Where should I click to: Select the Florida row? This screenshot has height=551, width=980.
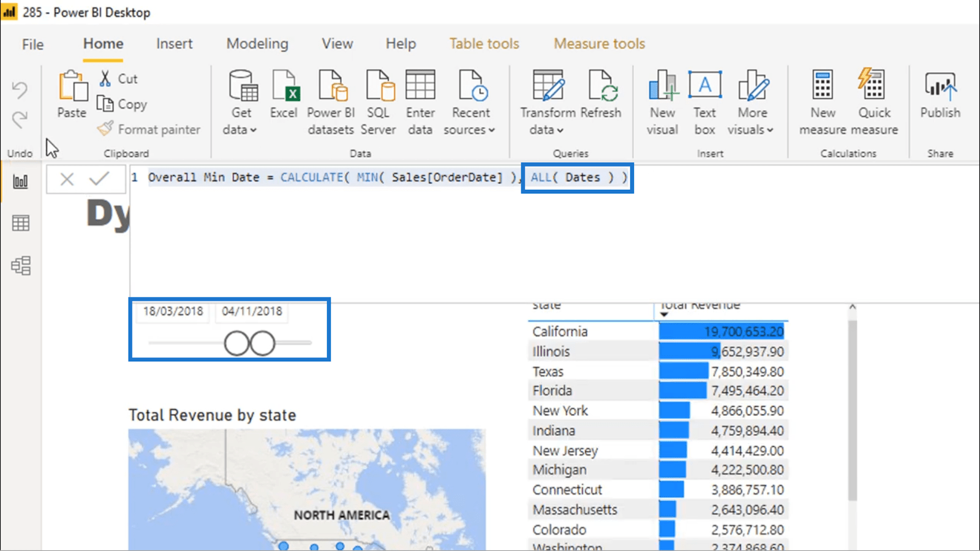pos(658,391)
